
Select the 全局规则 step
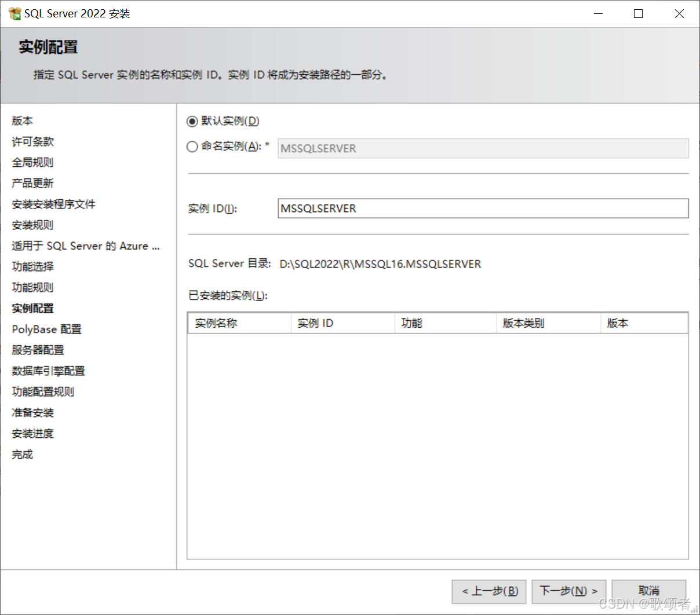[33, 163]
